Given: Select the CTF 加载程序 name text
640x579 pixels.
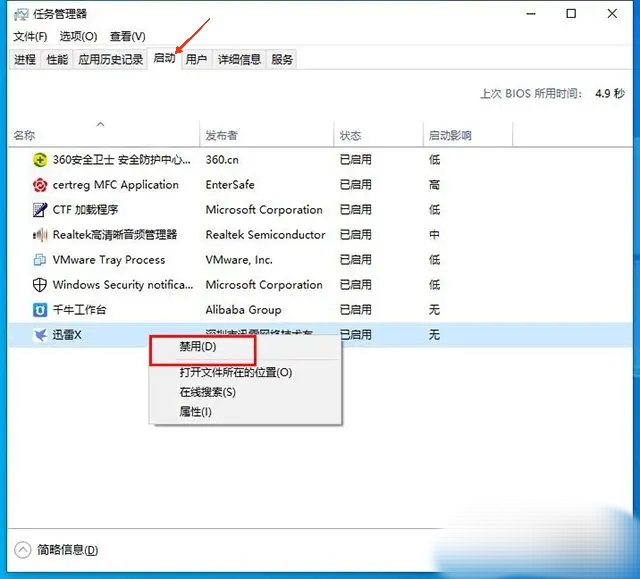Looking at the screenshot, I should (85, 210).
